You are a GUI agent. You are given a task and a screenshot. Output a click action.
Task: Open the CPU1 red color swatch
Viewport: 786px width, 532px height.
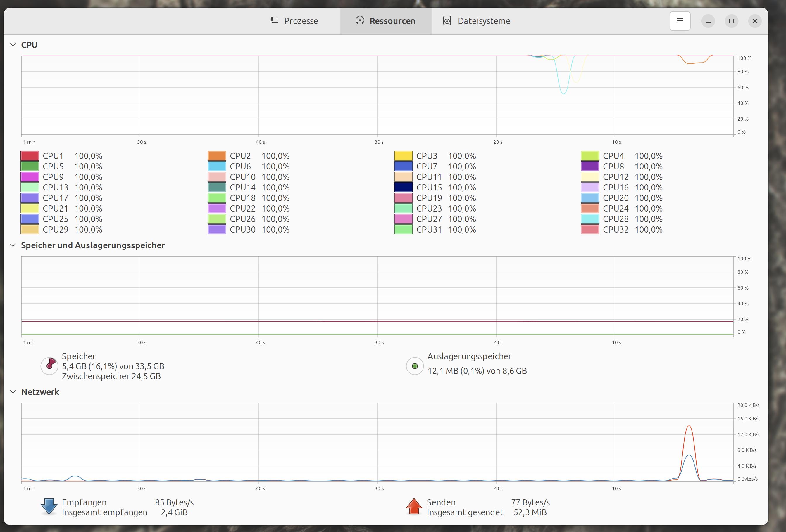30,156
